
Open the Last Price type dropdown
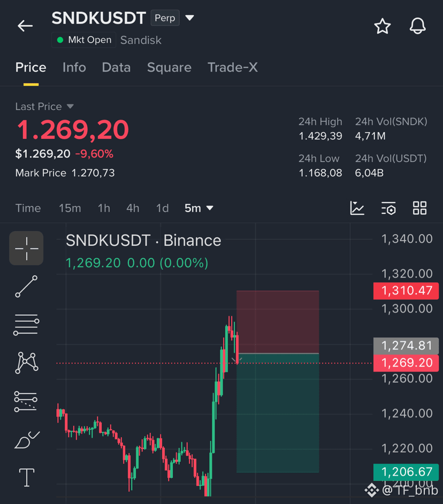click(70, 106)
